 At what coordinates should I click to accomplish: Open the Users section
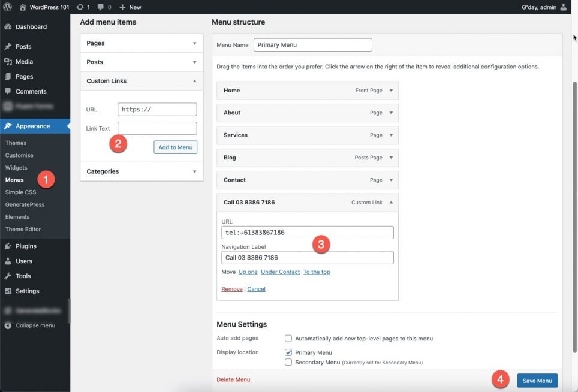coord(24,261)
